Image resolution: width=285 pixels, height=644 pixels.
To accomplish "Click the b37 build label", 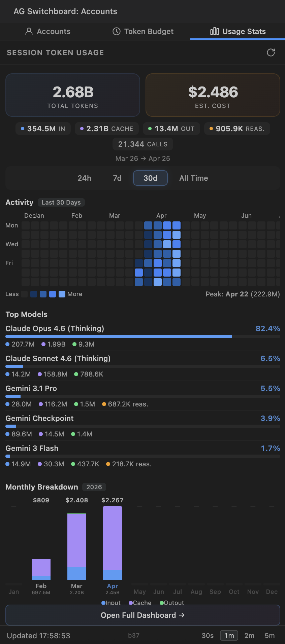I will tap(134, 636).
